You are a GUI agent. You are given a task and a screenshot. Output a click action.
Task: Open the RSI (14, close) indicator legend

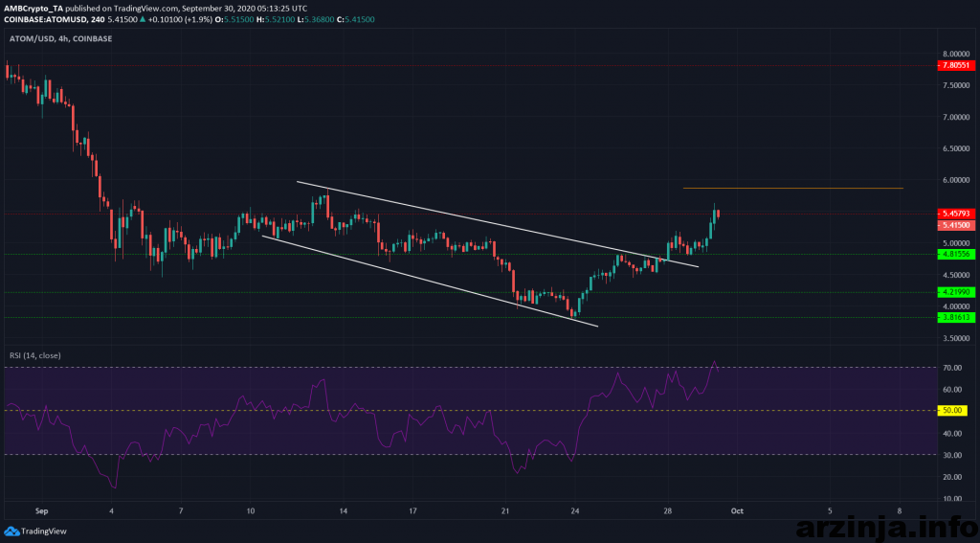(x=33, y=355)
